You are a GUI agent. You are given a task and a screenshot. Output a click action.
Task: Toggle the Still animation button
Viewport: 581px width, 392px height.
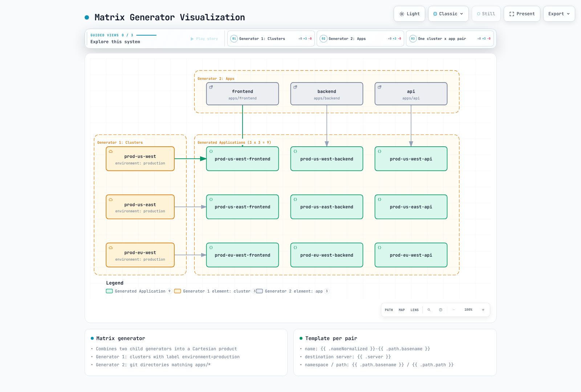coord(486,14)
